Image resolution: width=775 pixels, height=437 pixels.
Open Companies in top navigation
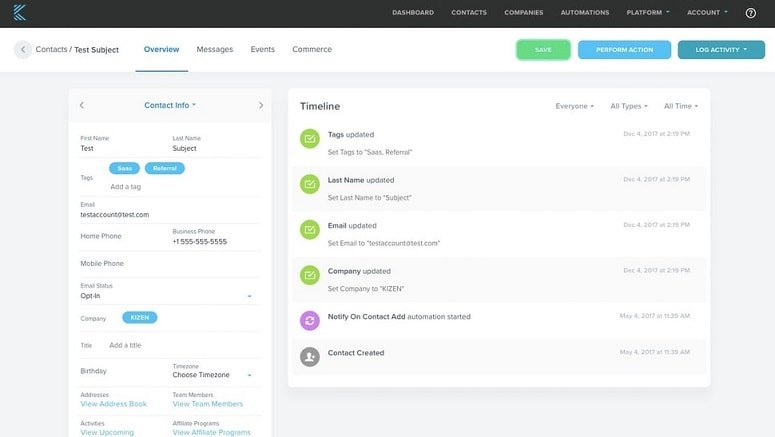[524, 12]
